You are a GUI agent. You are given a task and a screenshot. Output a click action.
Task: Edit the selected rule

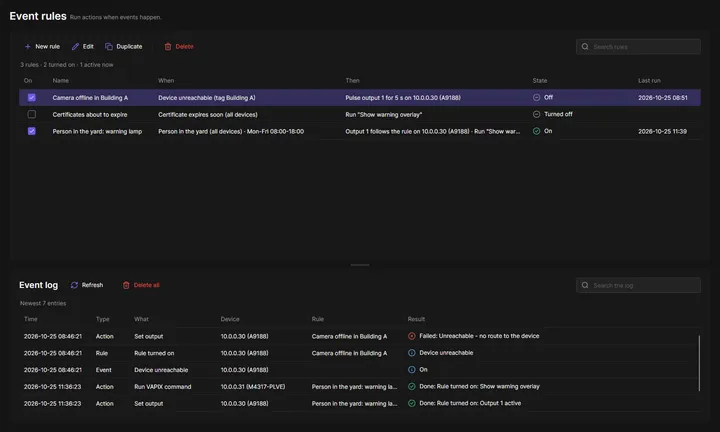(83, 46)
